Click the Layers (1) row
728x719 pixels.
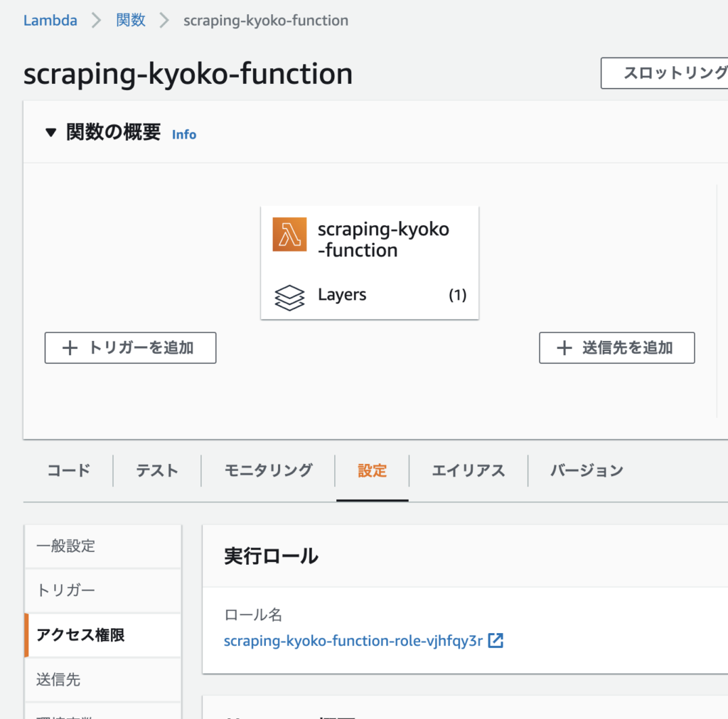pos(370,296)
